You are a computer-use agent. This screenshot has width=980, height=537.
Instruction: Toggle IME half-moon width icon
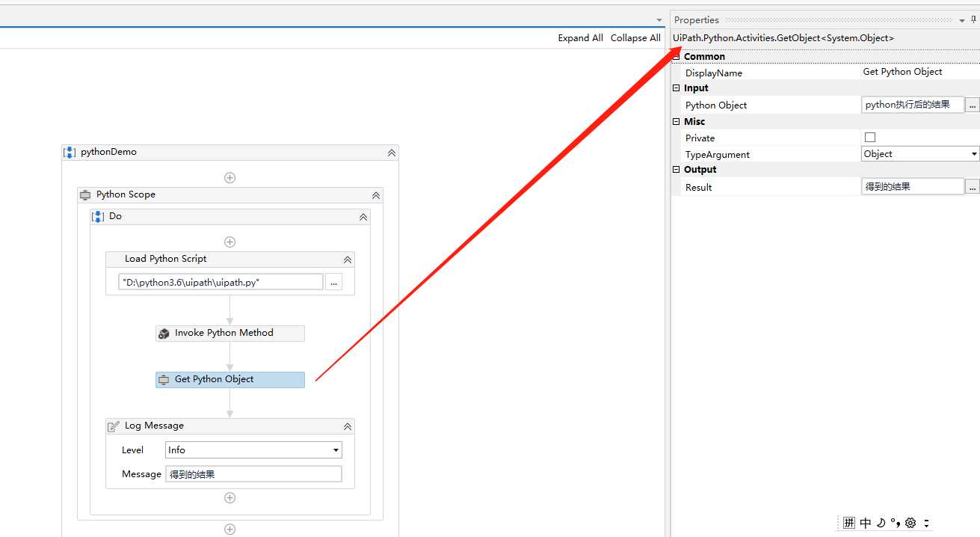881,523
